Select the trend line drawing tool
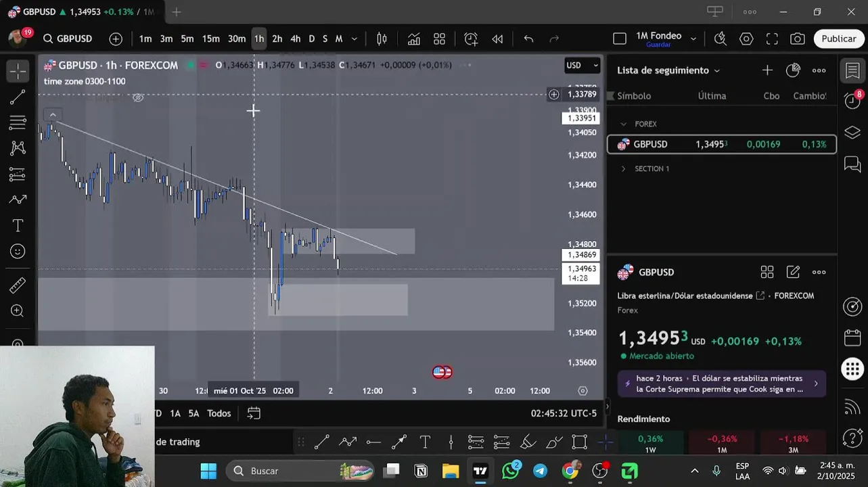 pos(18,97)
